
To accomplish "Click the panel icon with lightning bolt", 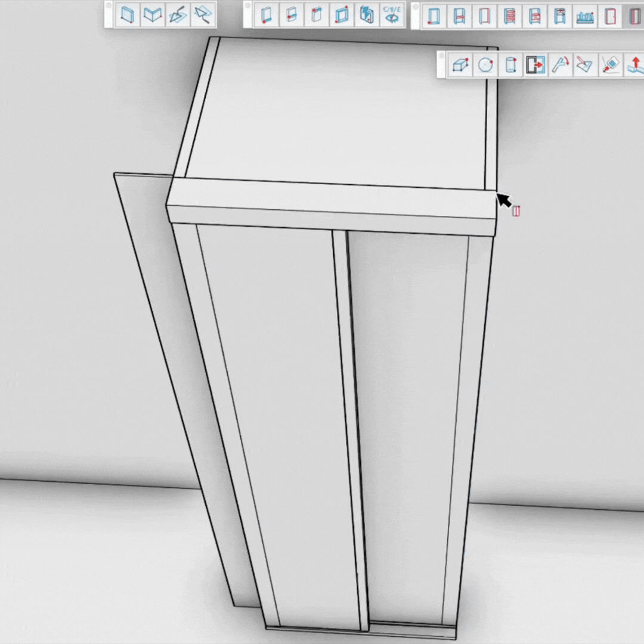I will click(366, 15).
